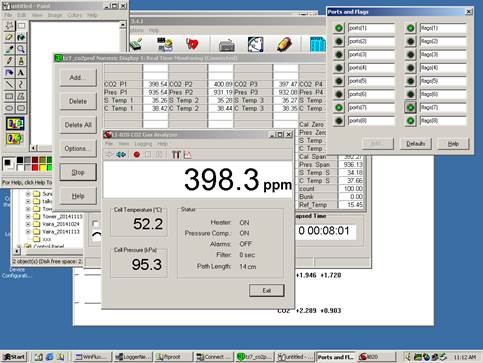Toggle the ports(1) indicator
Image resolution: width=483 pixels, height=363 pixels.
tap(339, 28)
